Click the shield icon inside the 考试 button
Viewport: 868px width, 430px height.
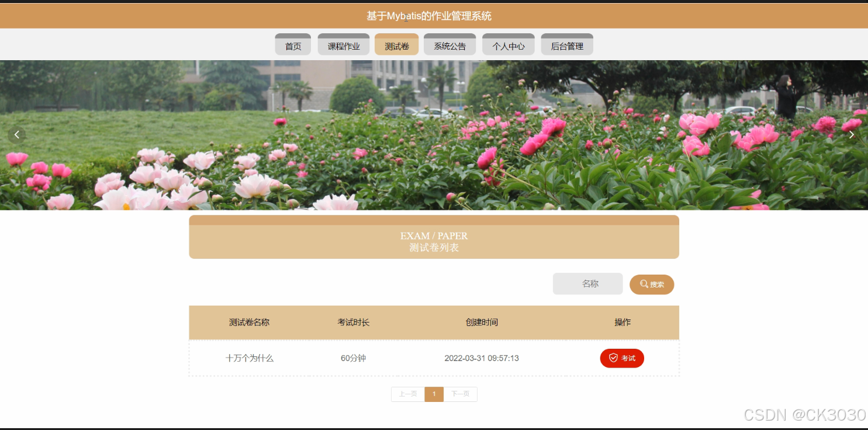click(x=613, y=358)
